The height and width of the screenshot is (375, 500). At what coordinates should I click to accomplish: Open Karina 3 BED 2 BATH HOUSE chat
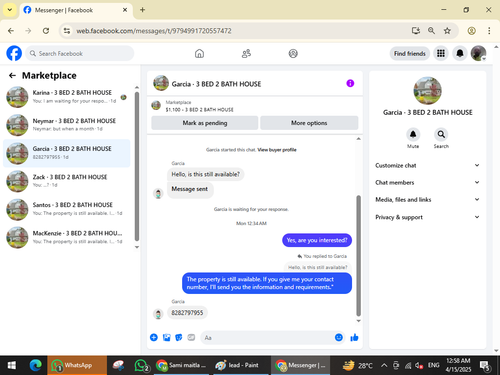pos(67,97)
